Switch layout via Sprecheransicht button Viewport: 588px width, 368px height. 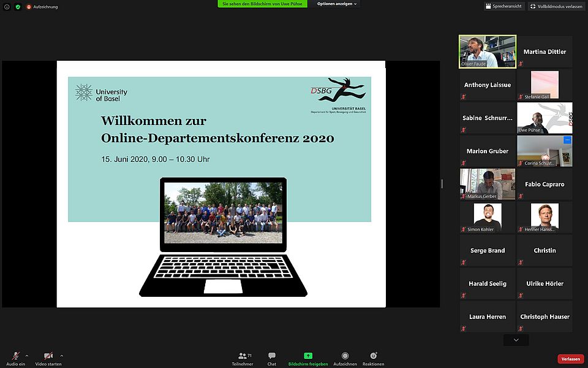click(503, 6)
